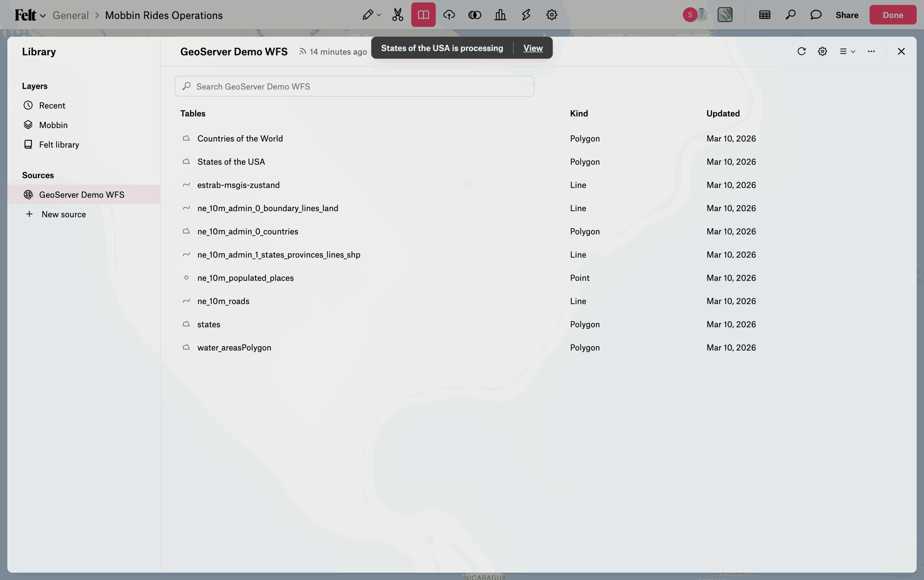Click point icon beside ne_10m_populated_places
924x580 pixels.
pyautogui.click(x=186, y=278)
